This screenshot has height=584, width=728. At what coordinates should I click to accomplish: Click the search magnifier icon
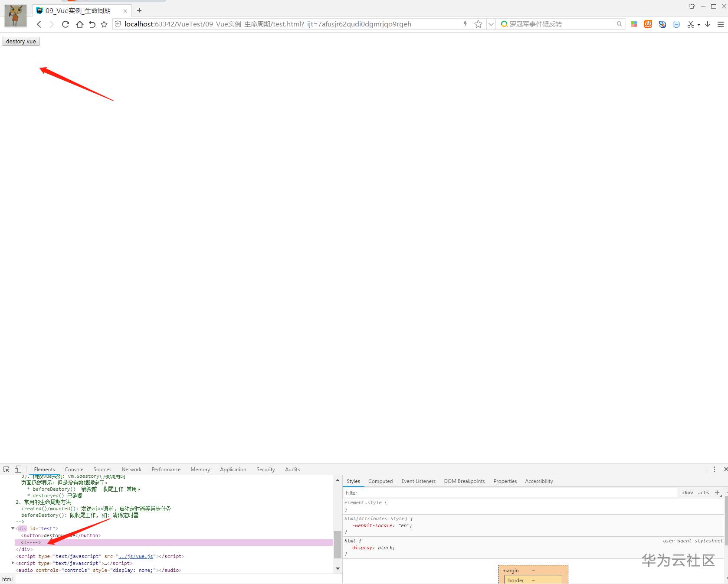(x=619, y=24)
